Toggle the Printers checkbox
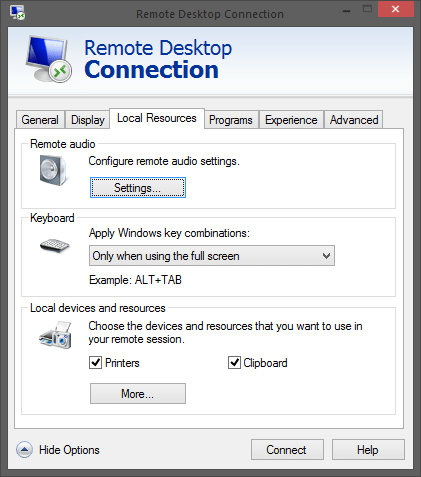The image size is (421, 477). click(x=95, y=362)
